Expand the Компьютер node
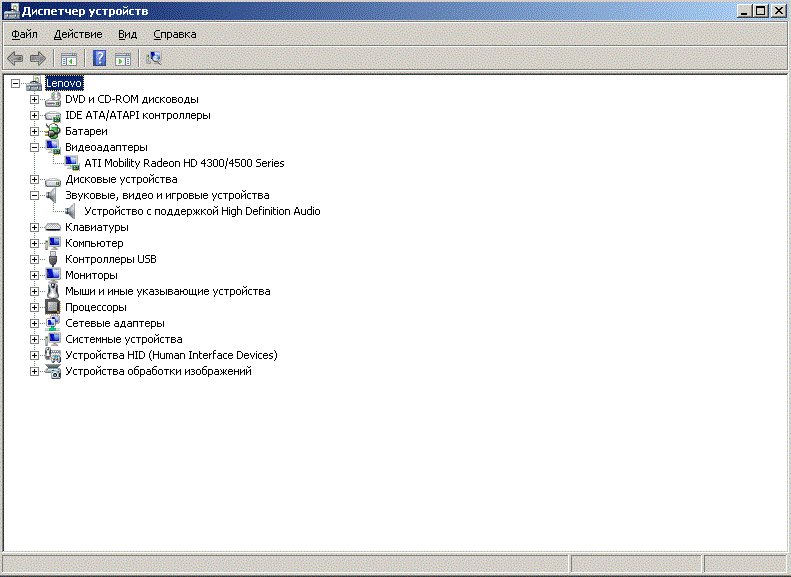 click(x=34, y=243)
